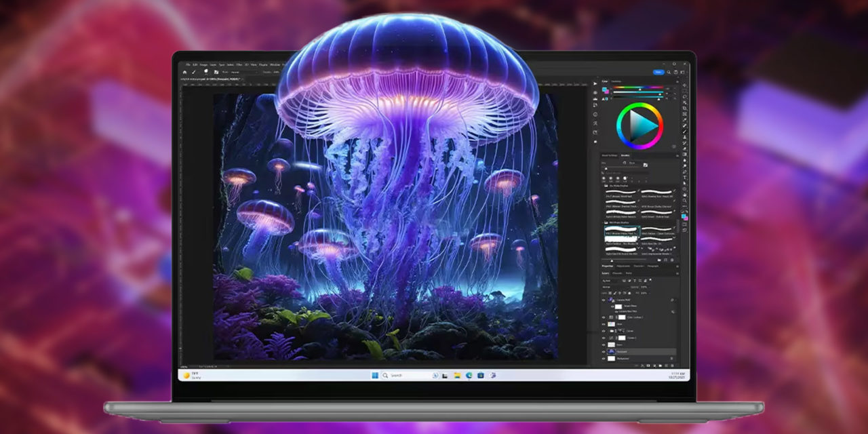This screenshot has width=868, height=434.
Task: Open the Normal blend mode dropdown
Action: coord(616,287)
